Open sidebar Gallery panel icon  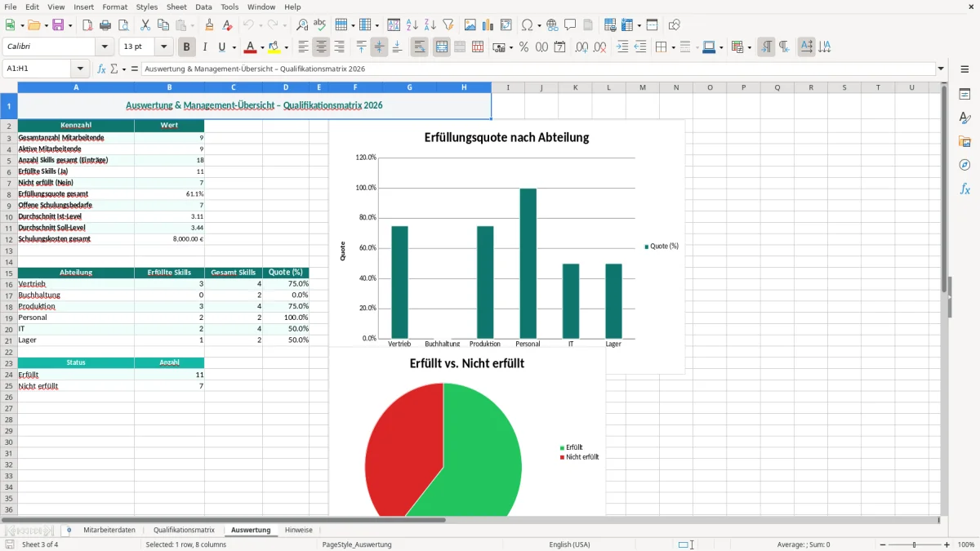(964, 142)
